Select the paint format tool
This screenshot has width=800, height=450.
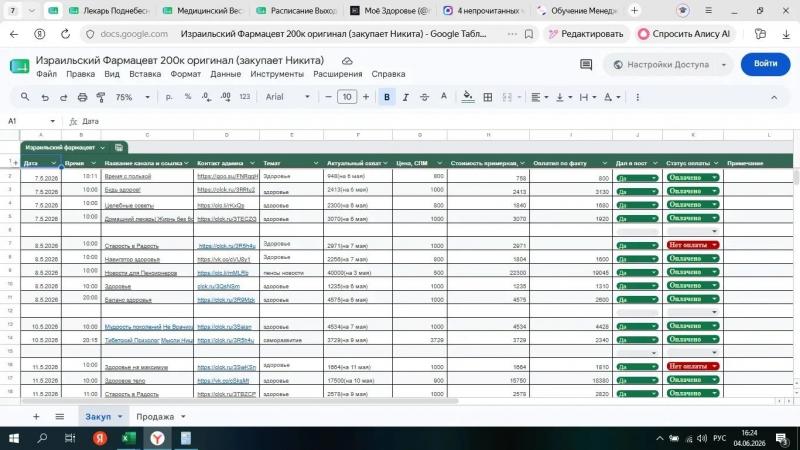[x=101, y=97]
